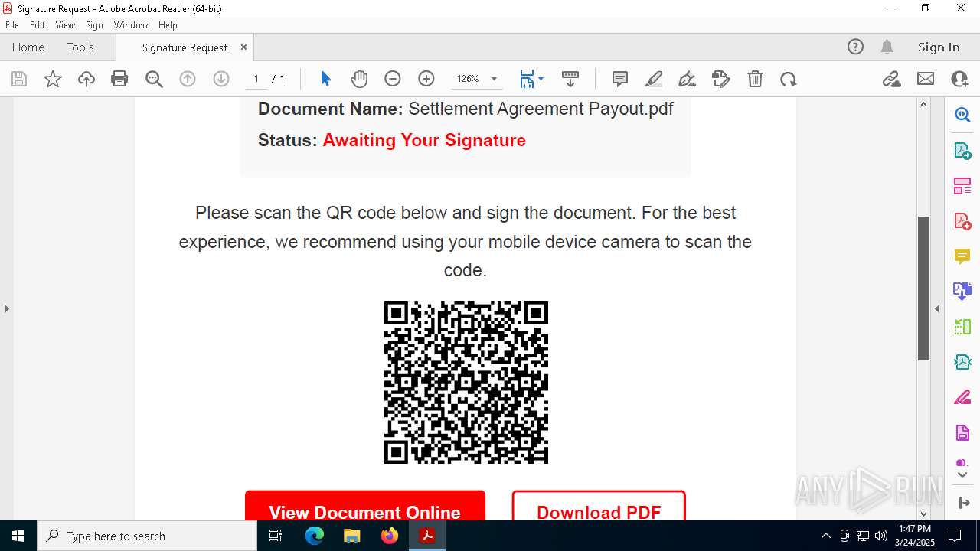This screenshot has height=551, width=980.
Task: Zoom in with plus icon
Action: [426, 79]
